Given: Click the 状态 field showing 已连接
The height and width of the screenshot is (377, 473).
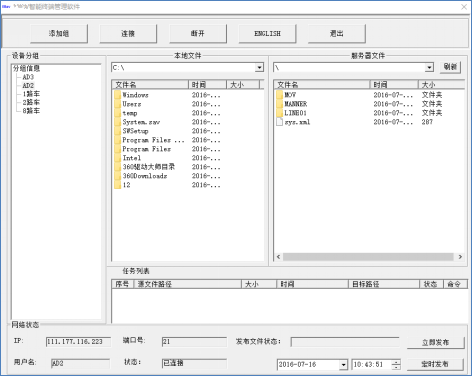Looking at the screenshot, I should 194,363.
